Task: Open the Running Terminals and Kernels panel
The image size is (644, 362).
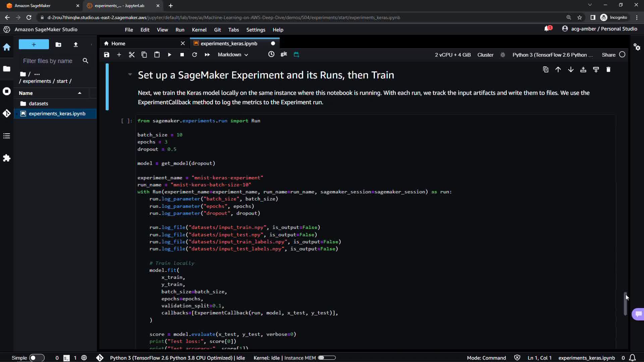Action: (7, 92)
